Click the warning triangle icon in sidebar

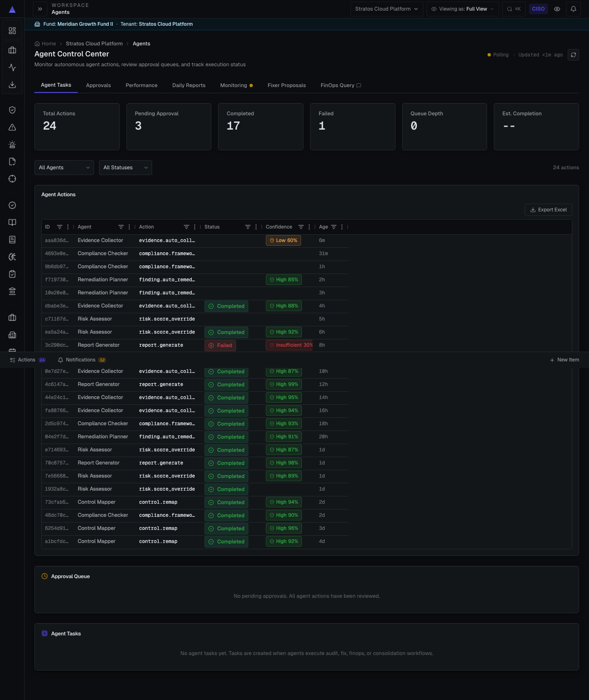12,127
